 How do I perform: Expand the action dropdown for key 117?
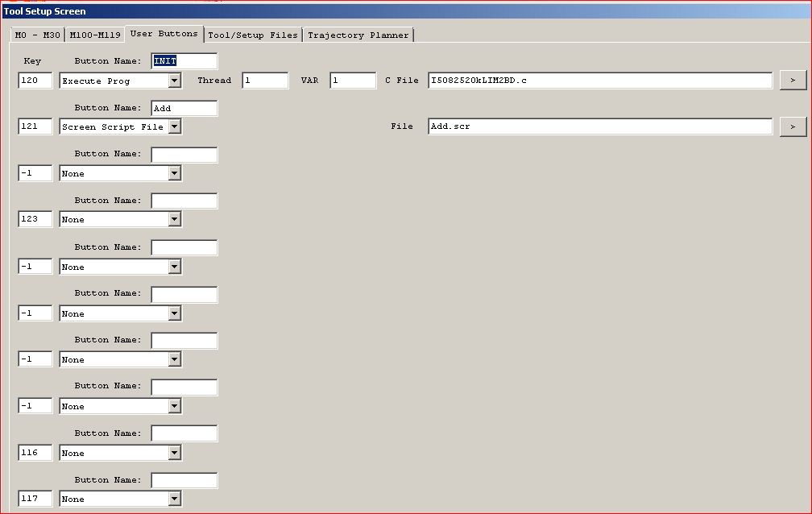(x=175, y=499)
